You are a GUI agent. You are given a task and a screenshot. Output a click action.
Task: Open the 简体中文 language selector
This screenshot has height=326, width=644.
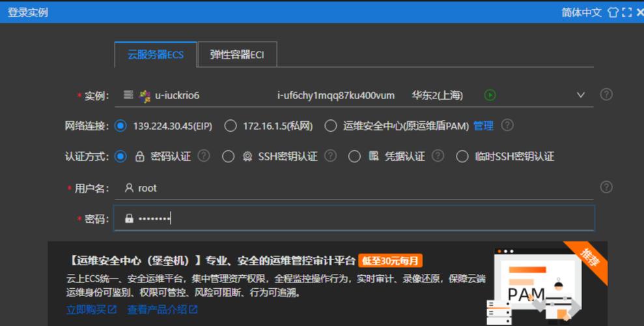point(581,12)
